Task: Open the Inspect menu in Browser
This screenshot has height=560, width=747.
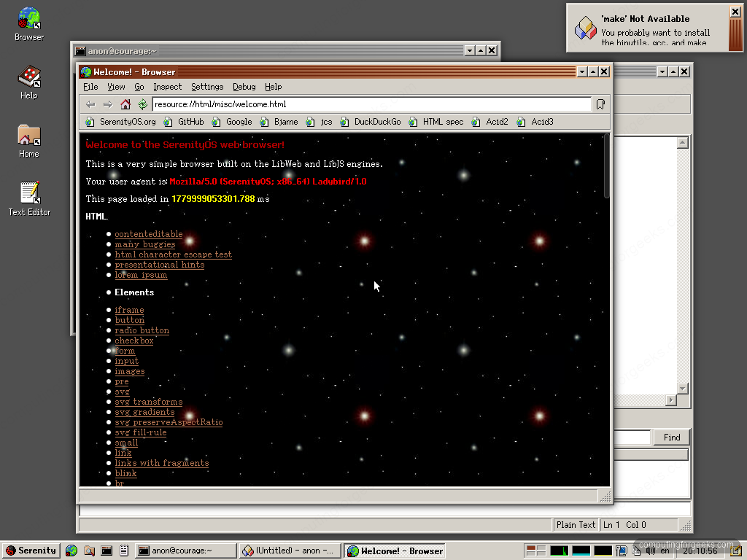Action: 167,87
